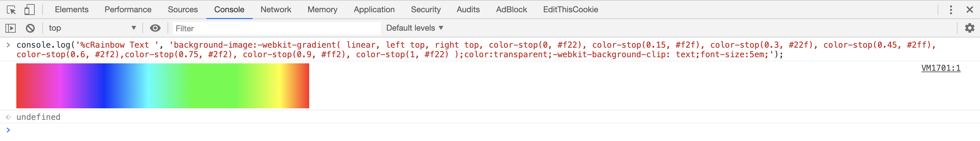The height and width of the screenshot is (141, 980).
Task: Clear the console with the ban icon
Action: (30, 28)
